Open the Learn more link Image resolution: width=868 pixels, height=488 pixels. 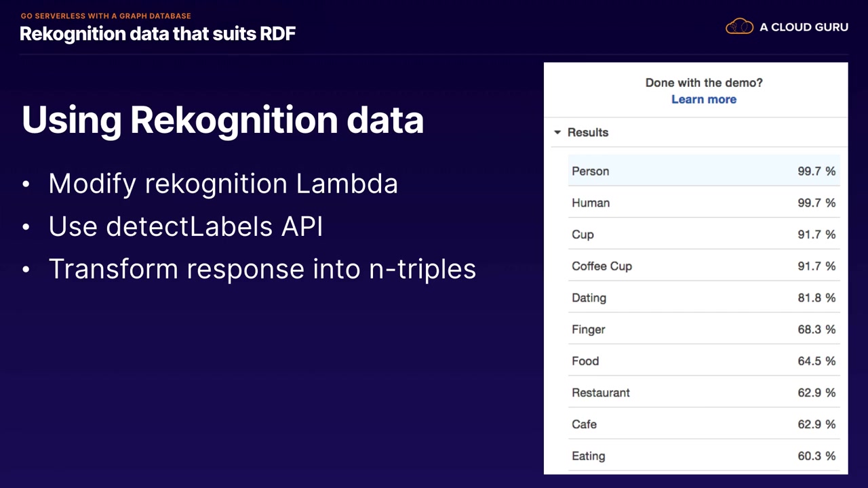click(x=703, y=99)
